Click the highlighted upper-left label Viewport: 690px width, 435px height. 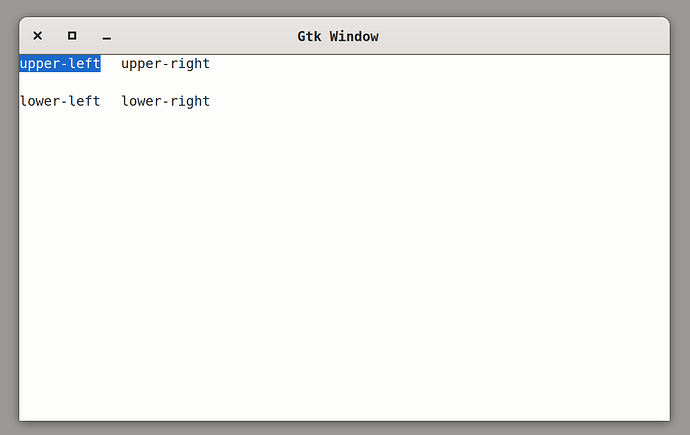click(x=60, y=64)
